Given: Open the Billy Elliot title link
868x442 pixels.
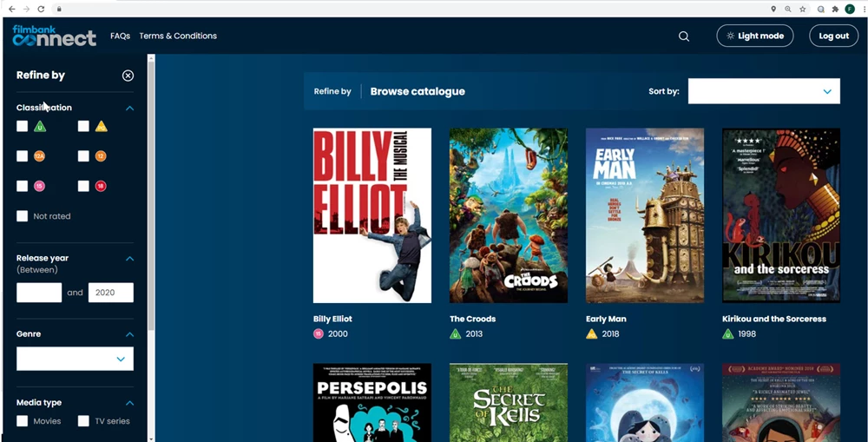Looking at the screenshot, I should tap(332, 319).
